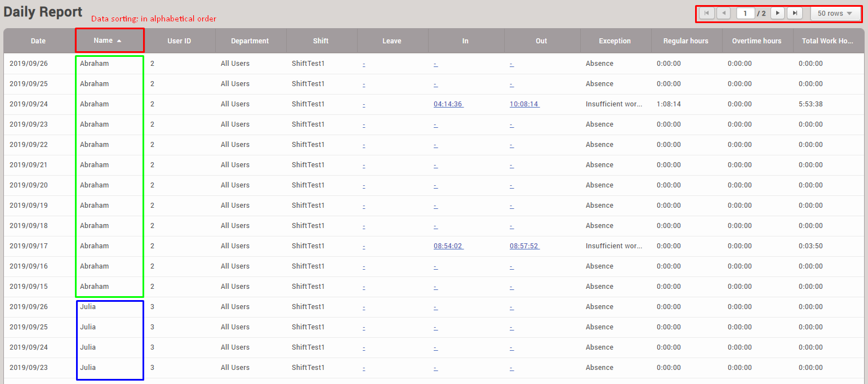
Task: Sort by the Overtime hours column header
Action: (756, 41)
